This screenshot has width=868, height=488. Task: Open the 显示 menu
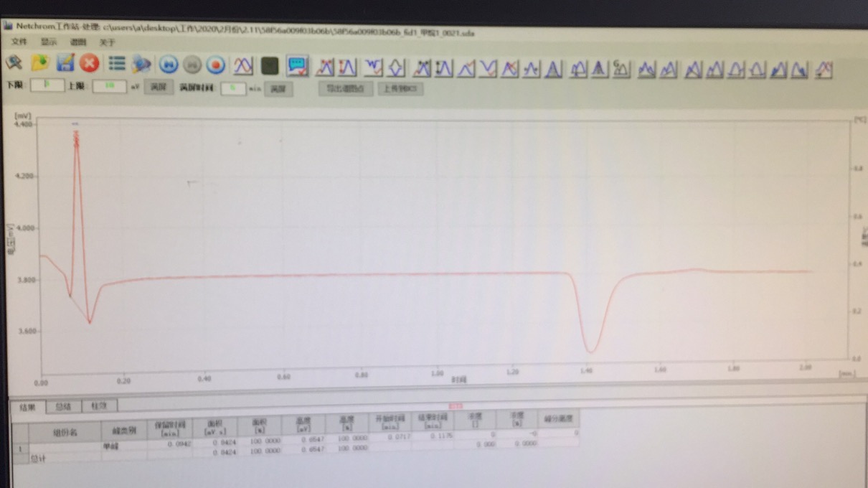click(x=48, y=42)
